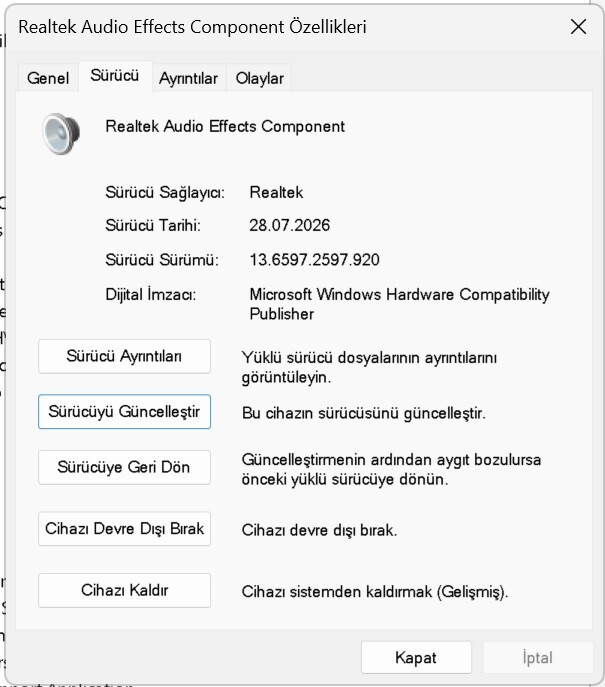
Task: Open the Ayrıntılar tab
Action: tap(188, 78)
